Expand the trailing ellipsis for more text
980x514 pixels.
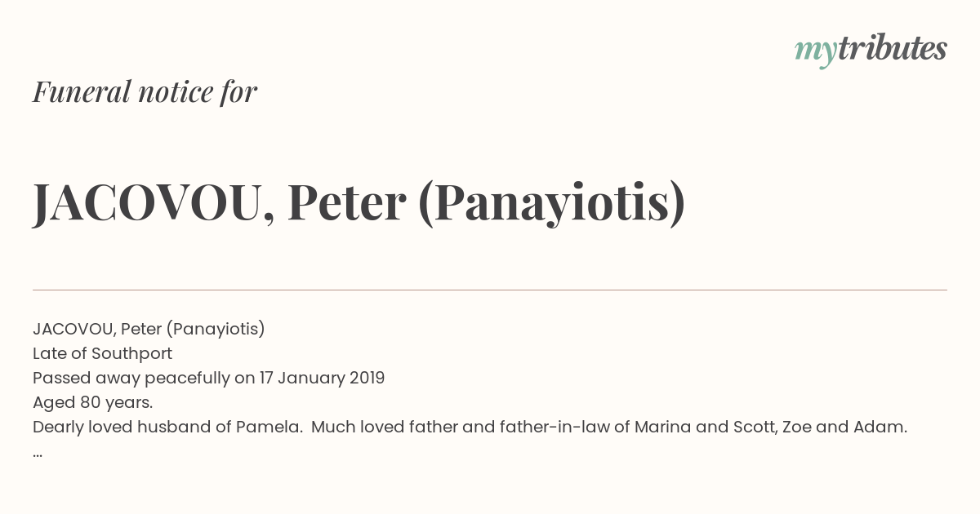(x=38, y=454)
